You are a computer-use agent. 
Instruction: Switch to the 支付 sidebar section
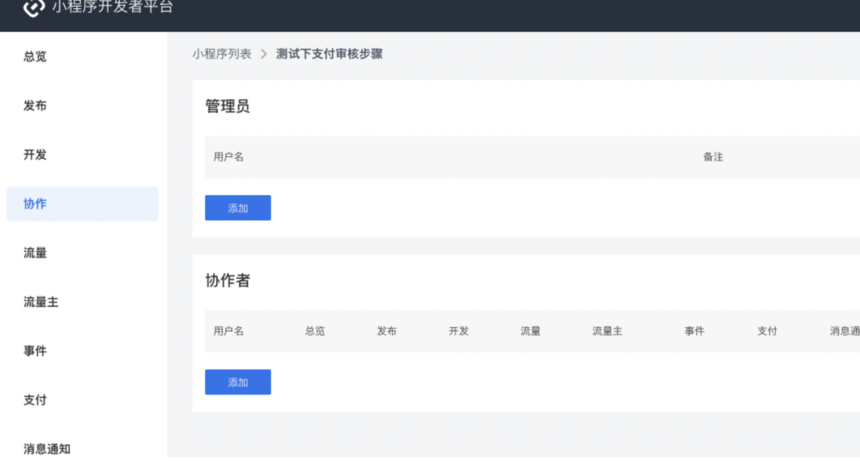[35, 400]
